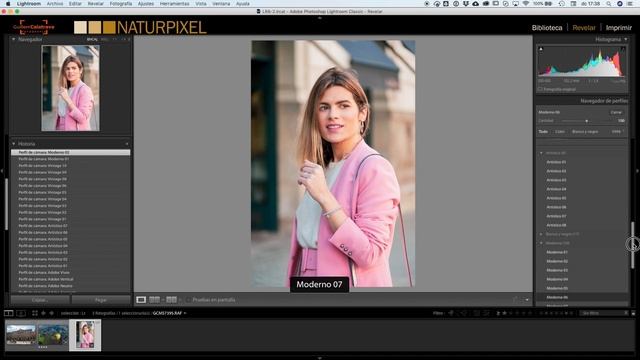Screen dimensions: 640x360
Task: Show Todo profiles filter
Action: (543, 132)
